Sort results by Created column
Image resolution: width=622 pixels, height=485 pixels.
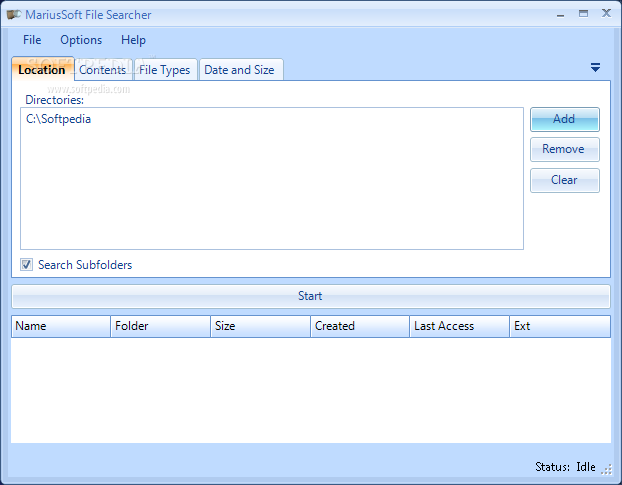tap(360, 326)
